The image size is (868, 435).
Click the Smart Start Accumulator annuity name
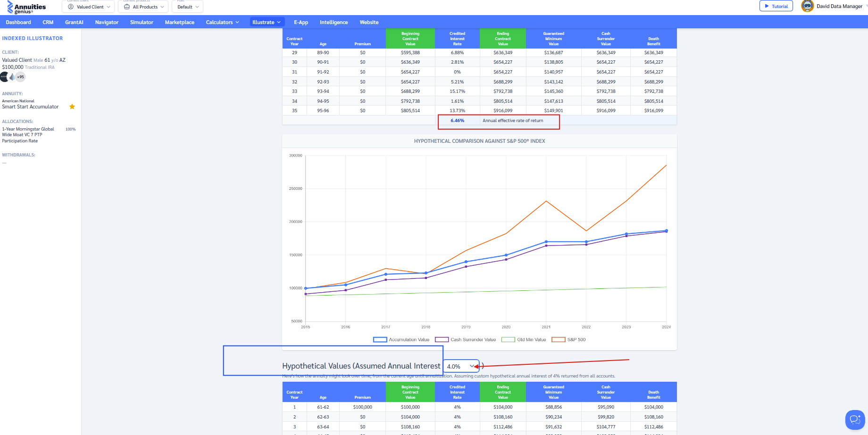click(30, 107)
